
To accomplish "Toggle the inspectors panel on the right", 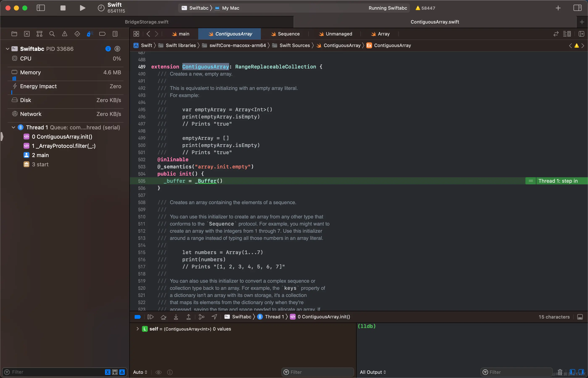I will (x=577, y=8).
